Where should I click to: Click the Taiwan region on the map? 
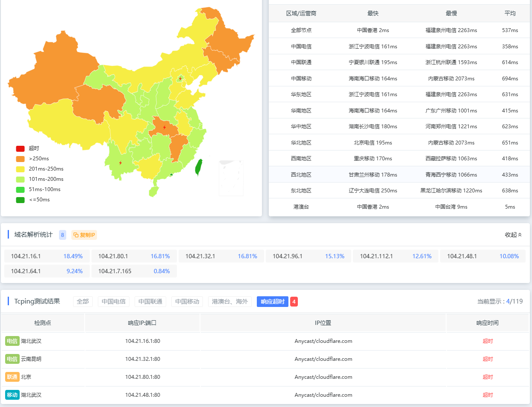pos(199,167)
